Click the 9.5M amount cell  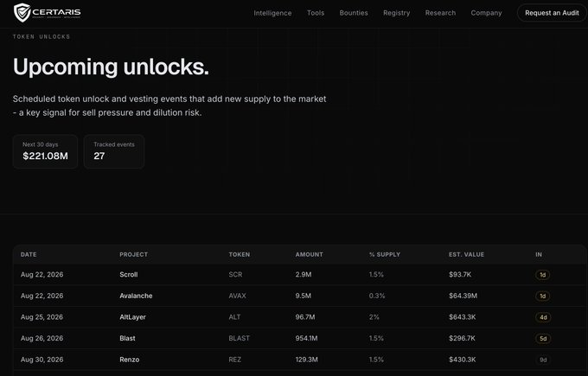(304, 296)
